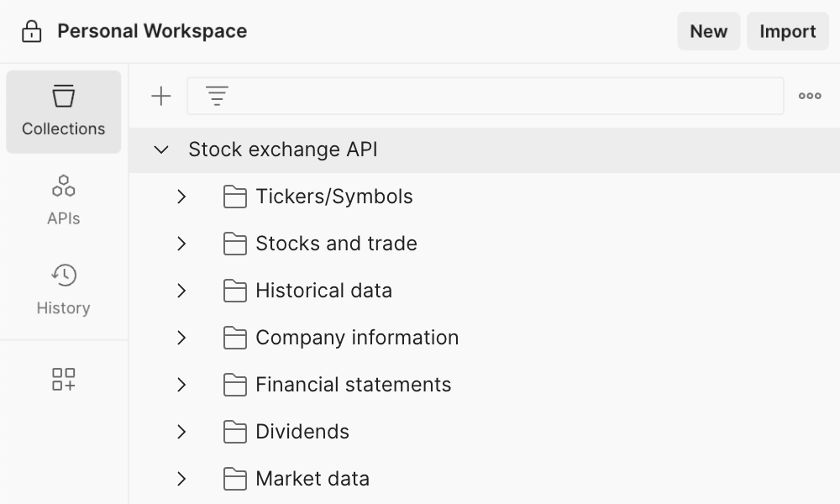Expand the Tickers/Symbols folder chevron
840x504 pixels.
pyautogui.click(x=181, y=197)
